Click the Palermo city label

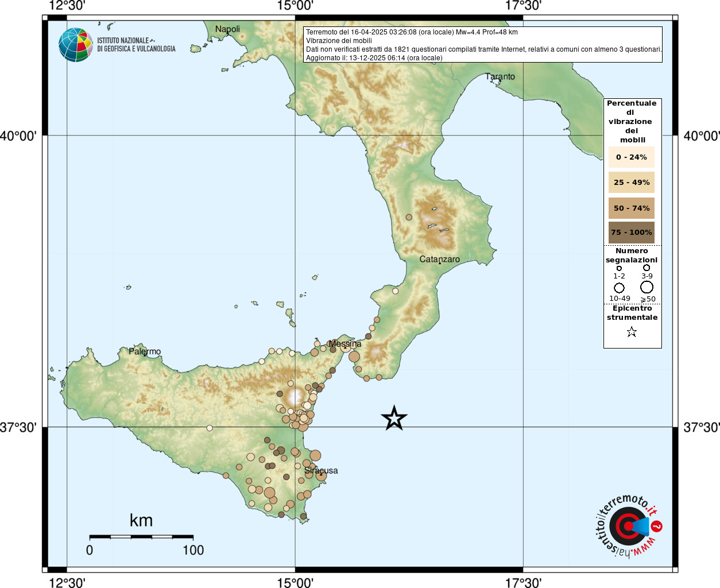pos(145,351)
